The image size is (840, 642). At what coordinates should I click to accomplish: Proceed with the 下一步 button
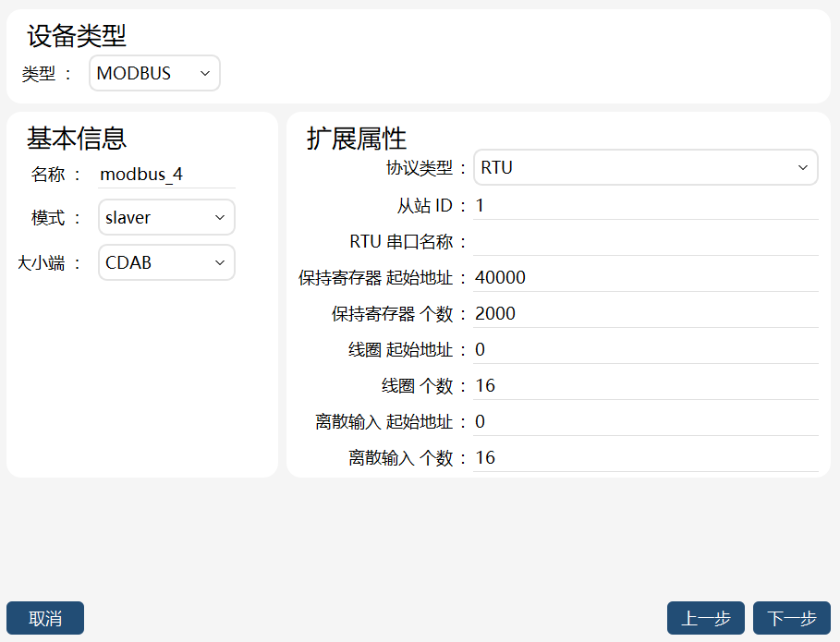(792, 618)
